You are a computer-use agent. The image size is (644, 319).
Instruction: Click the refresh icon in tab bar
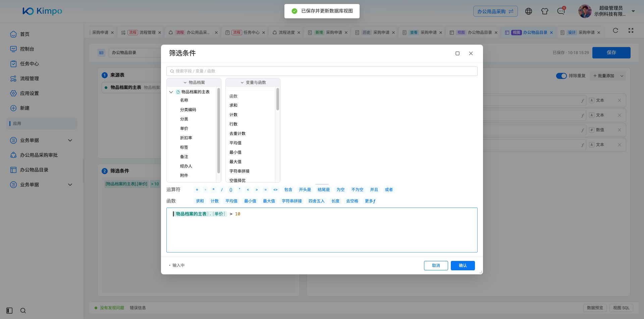click(615, 31)
